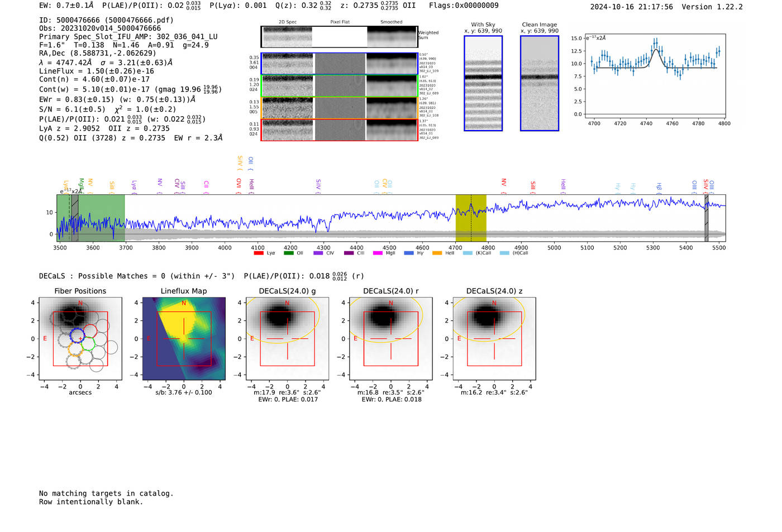Viewport: 782px width, 532px height.
Task: Click the green OII legend swatch
Action: [289, 253]
